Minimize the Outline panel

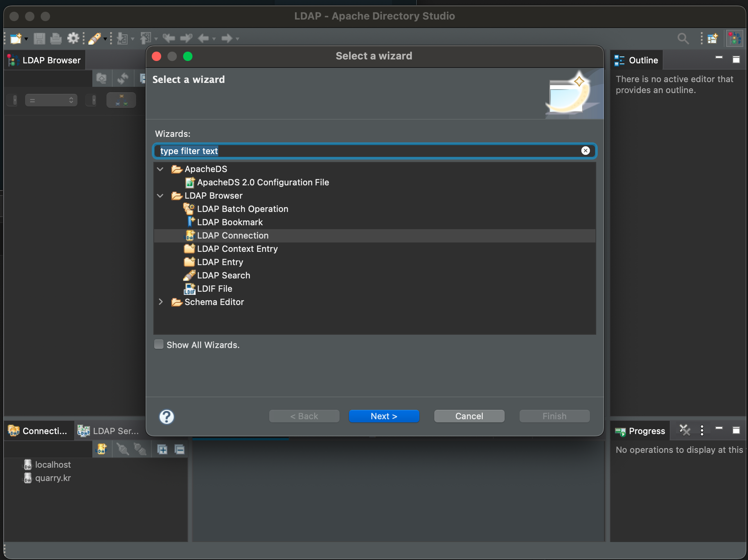coord(719,58)
